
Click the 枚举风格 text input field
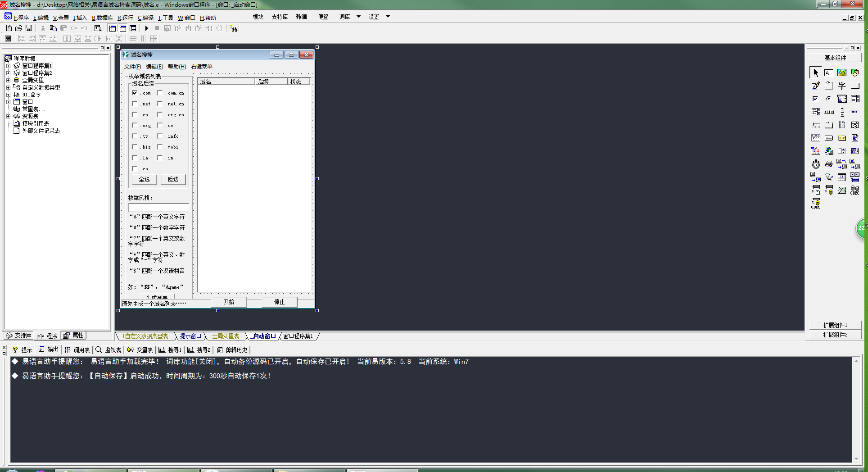[x=158, y=207]
